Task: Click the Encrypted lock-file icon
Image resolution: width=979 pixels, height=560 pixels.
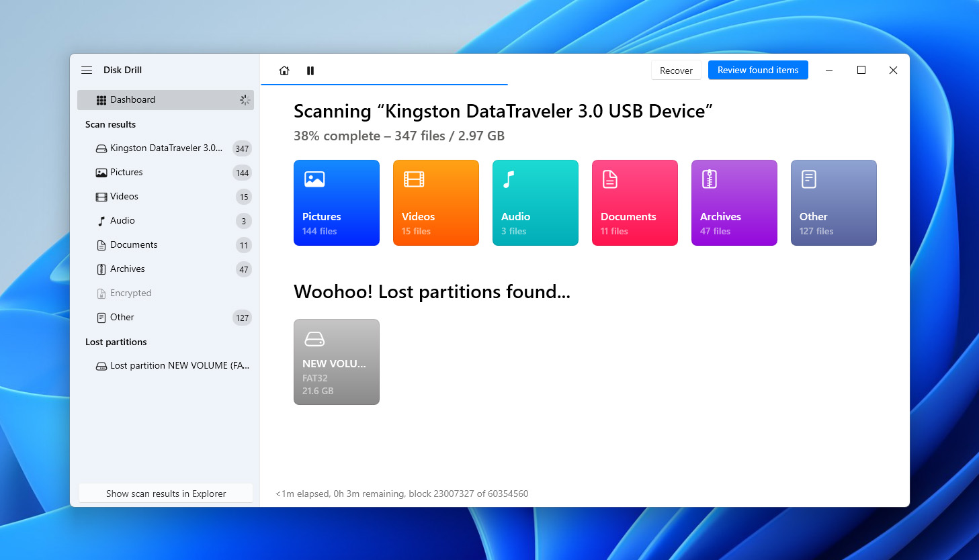Action: [x=101, y=293]
